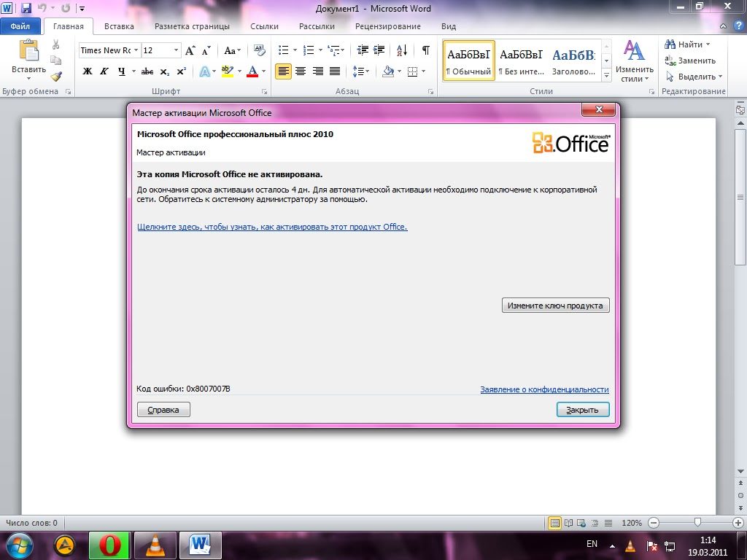Screen dimensions: 747x560
Task: Open the Change Case (Aa) dropdown
Action: [x=232, y=50]
